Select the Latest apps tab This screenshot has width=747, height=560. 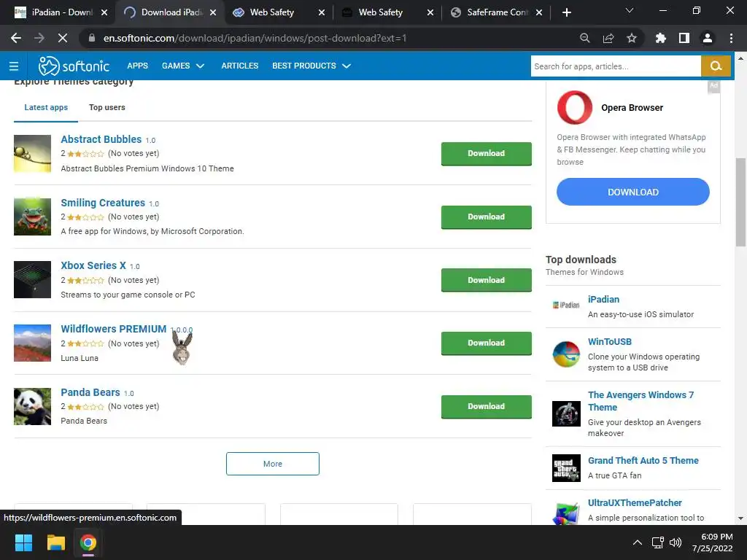(x=46, y=108)
